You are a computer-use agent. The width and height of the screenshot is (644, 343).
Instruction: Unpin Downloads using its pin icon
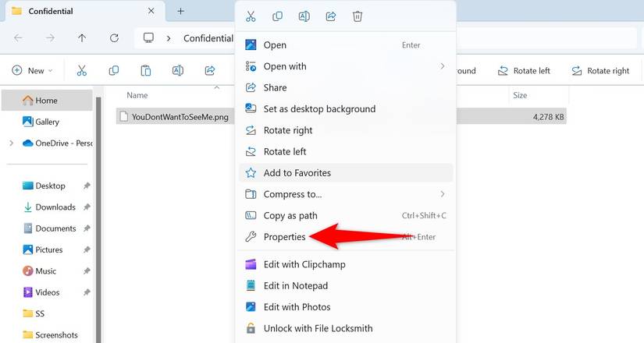(87, 207)
